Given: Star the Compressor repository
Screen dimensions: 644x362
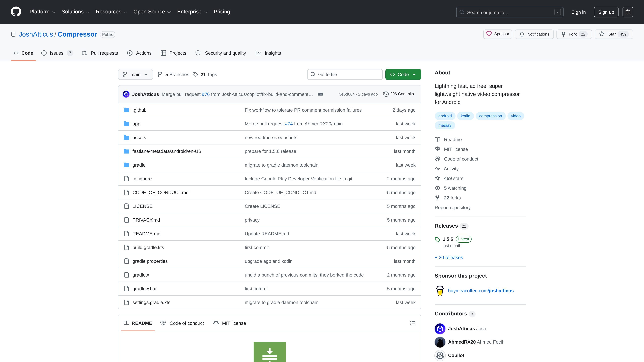Looking at the screenshot, I should coord(614,34).
